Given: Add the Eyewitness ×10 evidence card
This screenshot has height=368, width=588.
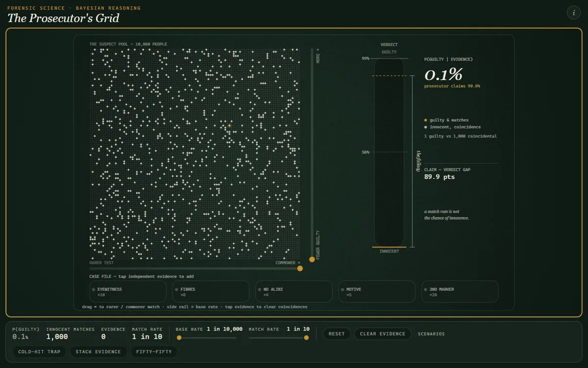Looking at the screenshot, I should click(128, 291).
